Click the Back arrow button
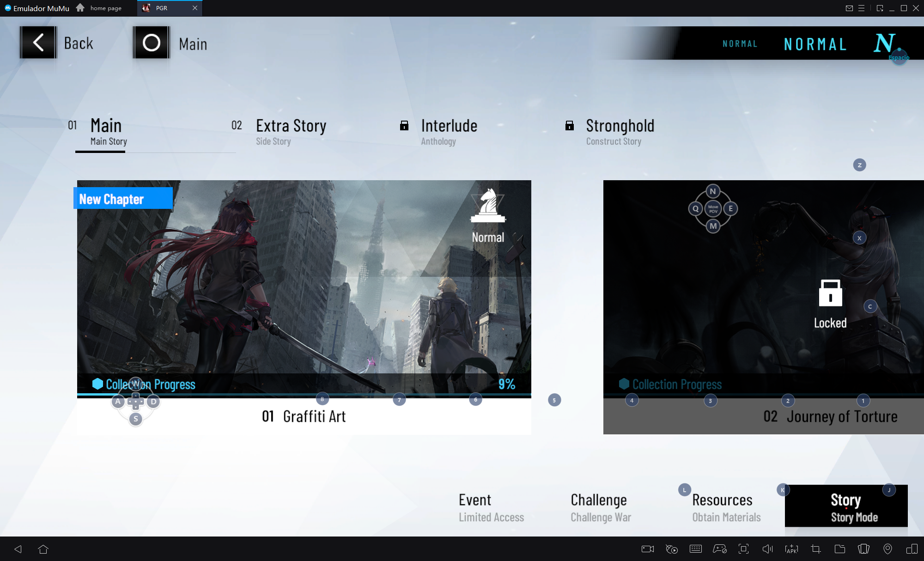 38,43
